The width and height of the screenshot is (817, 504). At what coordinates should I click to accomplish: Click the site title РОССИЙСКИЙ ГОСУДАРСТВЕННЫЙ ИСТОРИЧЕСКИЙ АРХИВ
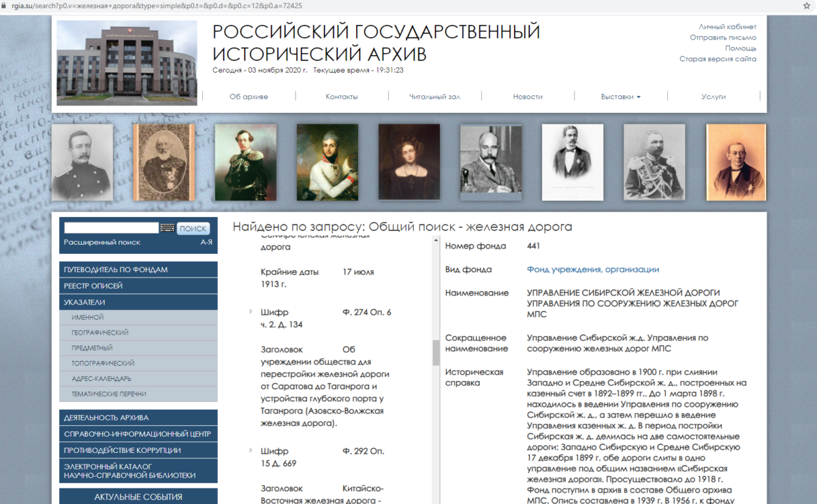(x=376, y=42)
